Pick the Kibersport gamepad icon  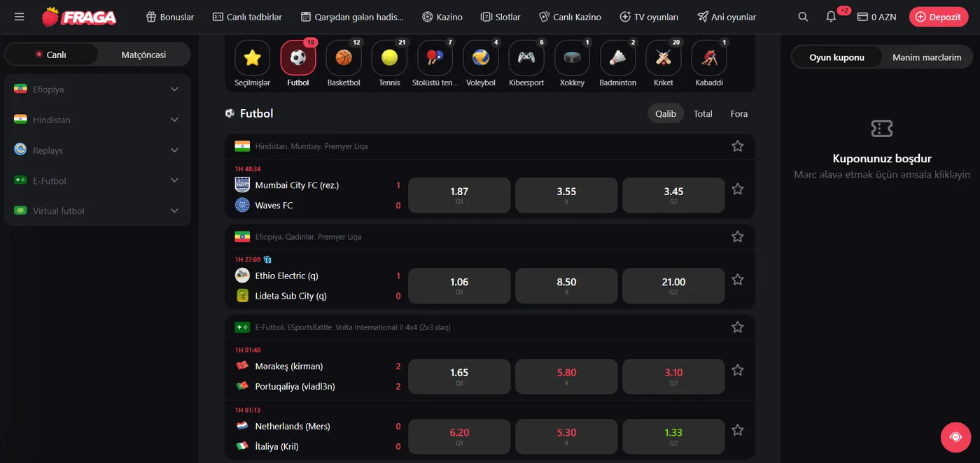[526, 58]
